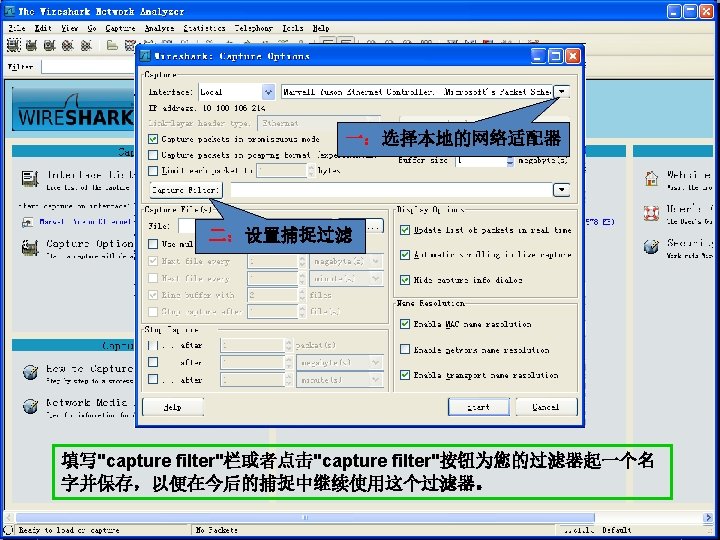
Task: Click the restart capture toolbar icon
Action: [x=86, y=45]
